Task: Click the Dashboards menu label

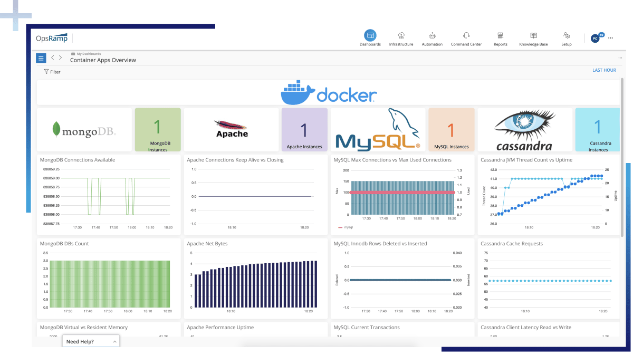Action: pos(370,44)
